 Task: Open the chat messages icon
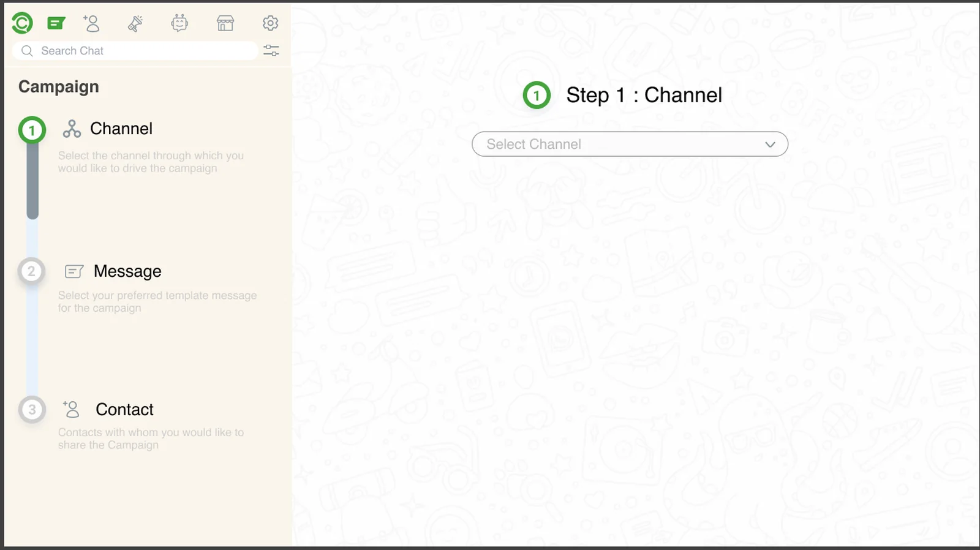point(56,23)
